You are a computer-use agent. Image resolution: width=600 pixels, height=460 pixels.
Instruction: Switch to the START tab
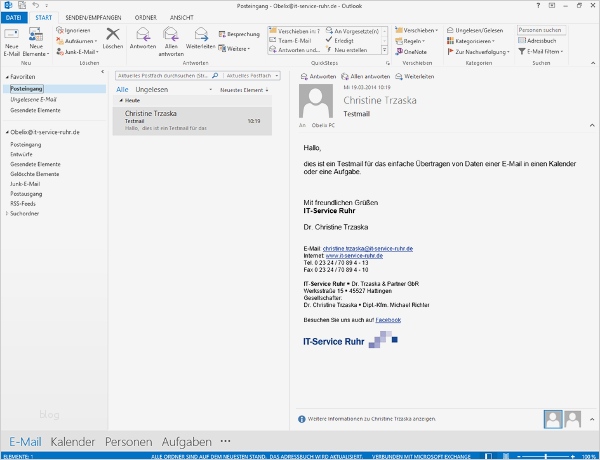pos(44,18)
